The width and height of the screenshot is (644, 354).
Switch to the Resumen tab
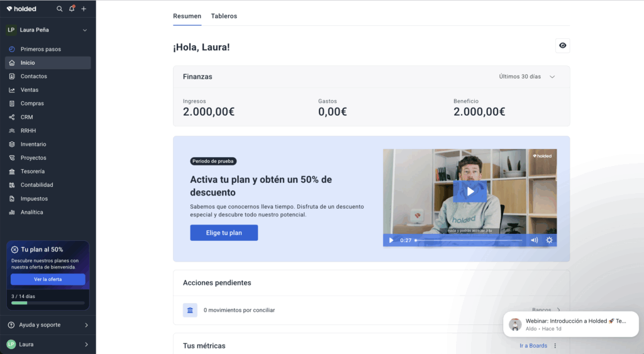point(187,16)
